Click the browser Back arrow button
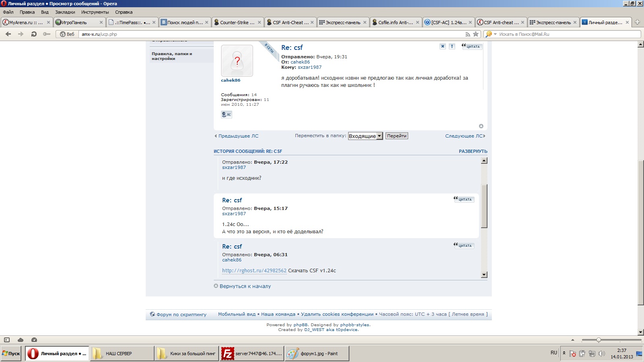 [8, 34]
